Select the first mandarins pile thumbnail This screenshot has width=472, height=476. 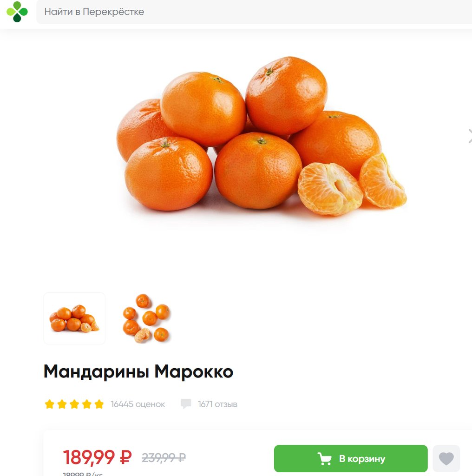click(x=74, y=318)
